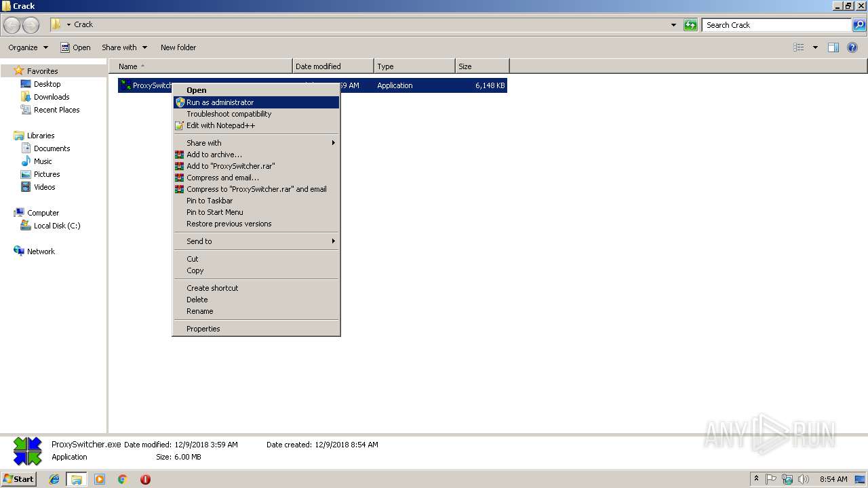This screenshot has height=488, width=868.
Task: Sort by the Type column header
Action: (x=414, y=66)
